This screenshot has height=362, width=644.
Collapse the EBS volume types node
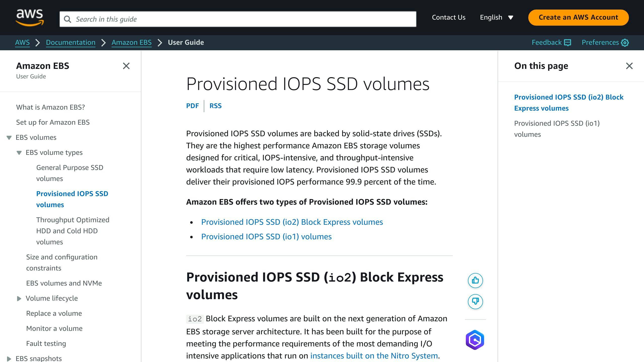coord(19,153)
